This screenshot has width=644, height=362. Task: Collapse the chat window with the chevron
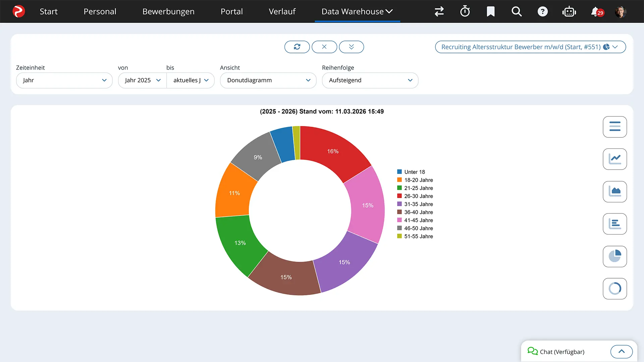[621, 351]
